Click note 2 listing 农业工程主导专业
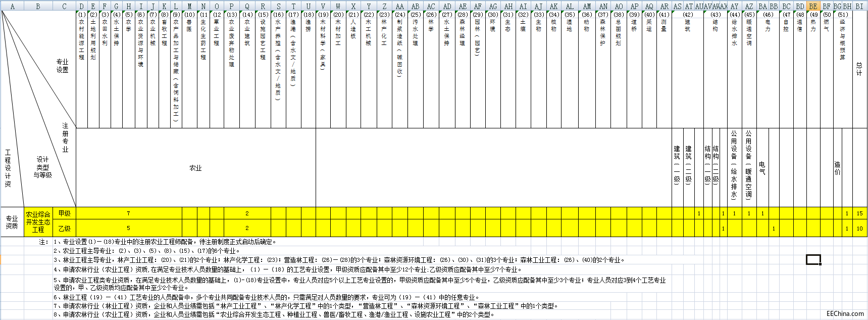The height and width of the screenshot is (320, 868). point(147,251)
